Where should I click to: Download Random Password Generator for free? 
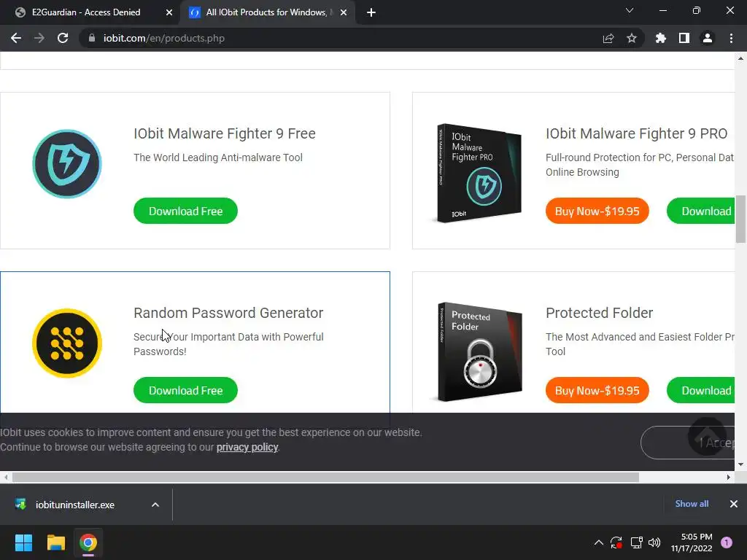[x=185, y=391]
